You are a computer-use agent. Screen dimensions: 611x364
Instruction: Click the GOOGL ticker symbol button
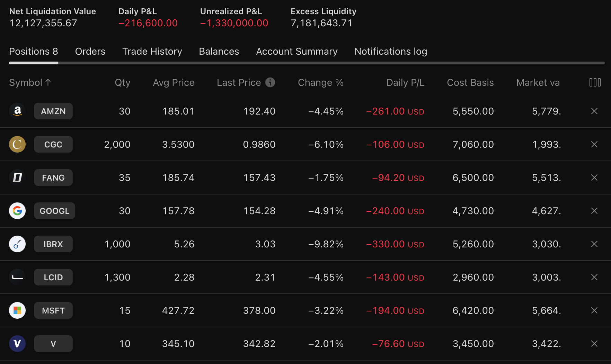point(54,211)
